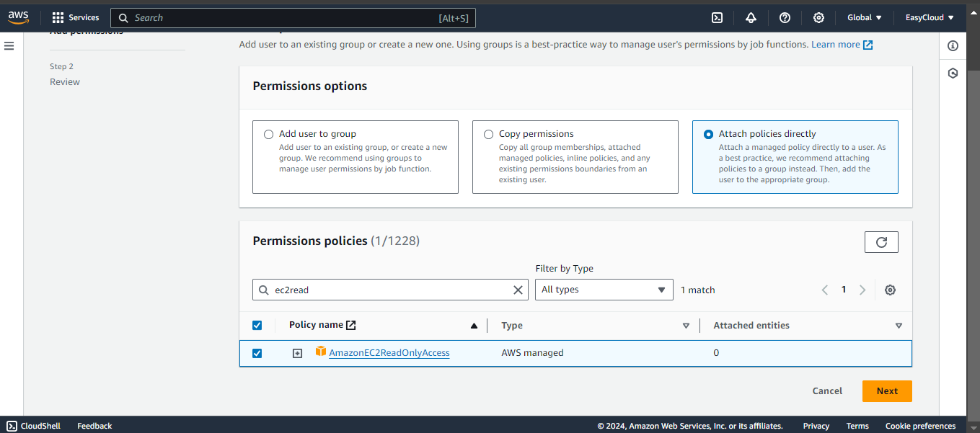Open the hexagon security icon on the right
This screenshot has height=433, width=980.
[953, 73]
